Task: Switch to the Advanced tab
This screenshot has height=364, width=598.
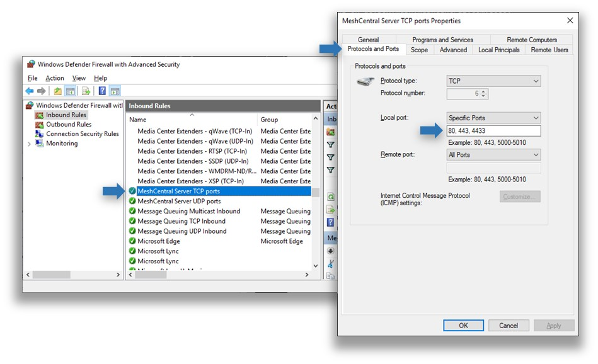Action: [453, 50]
